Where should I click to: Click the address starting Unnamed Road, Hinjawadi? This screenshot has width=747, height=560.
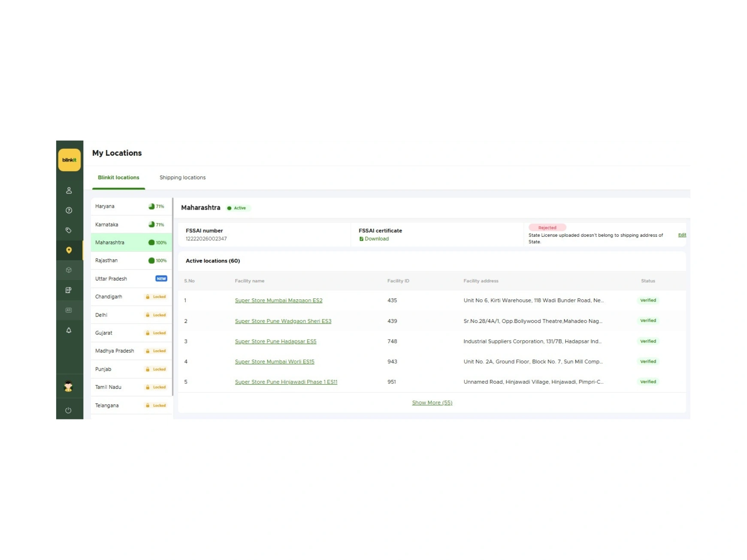(533, 382)
